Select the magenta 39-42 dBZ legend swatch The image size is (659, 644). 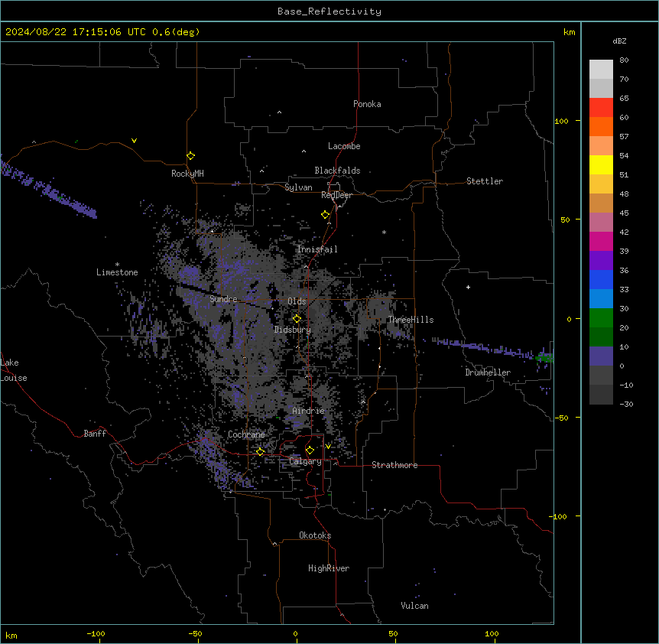[601, 241]
